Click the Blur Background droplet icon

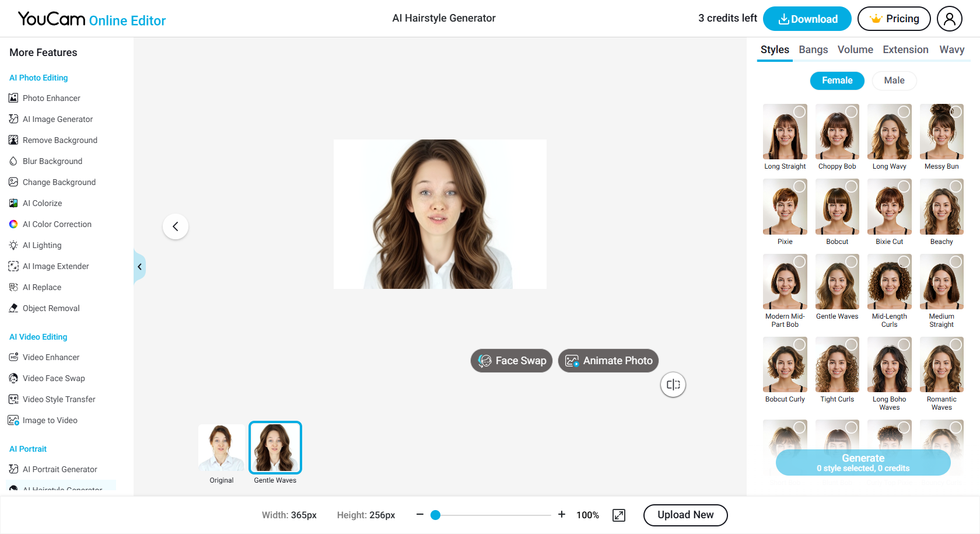pos(13,161)
